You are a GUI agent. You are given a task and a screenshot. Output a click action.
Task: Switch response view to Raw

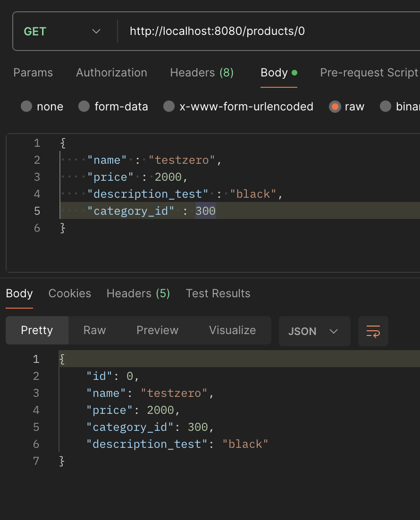pos(94,330)
